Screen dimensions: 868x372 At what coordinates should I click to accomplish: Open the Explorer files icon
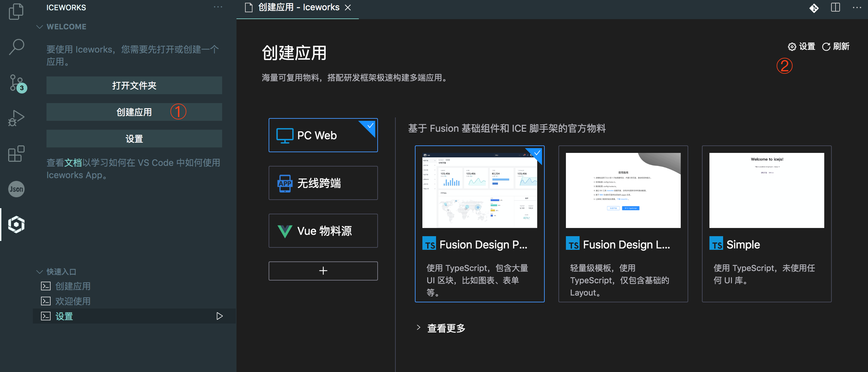tap(16, 11)
